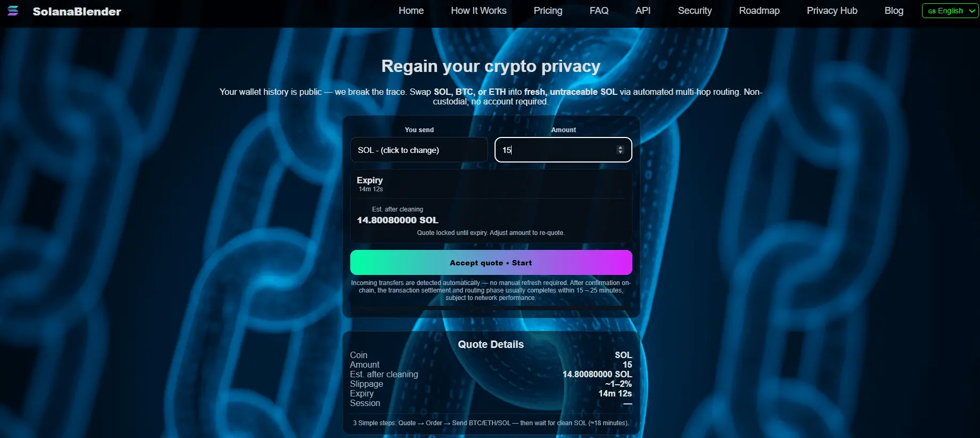Viewport: 980px width, 438px height.
Task: Click the Session row in Quote Details
Action: [x=491, y=403]
